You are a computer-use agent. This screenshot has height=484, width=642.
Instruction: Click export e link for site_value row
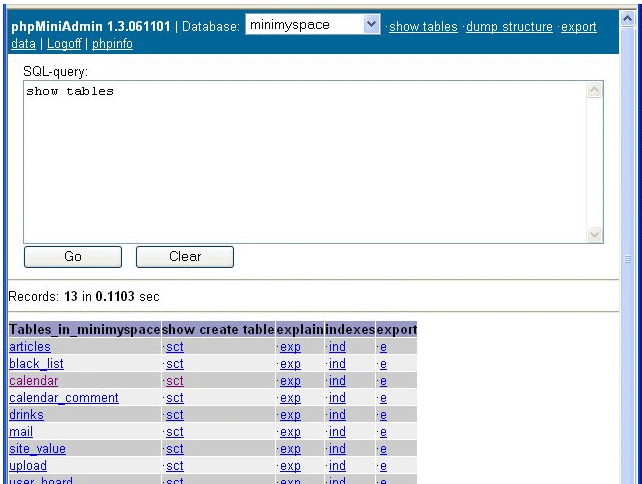point(383,449)
